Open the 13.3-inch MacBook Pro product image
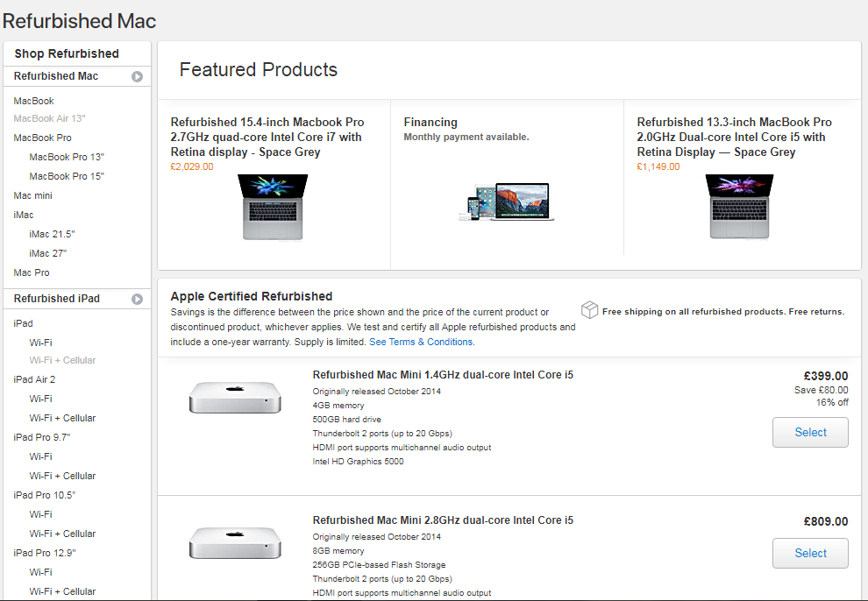868x601 pixels. pyautogui.click(x=739, y=206)
